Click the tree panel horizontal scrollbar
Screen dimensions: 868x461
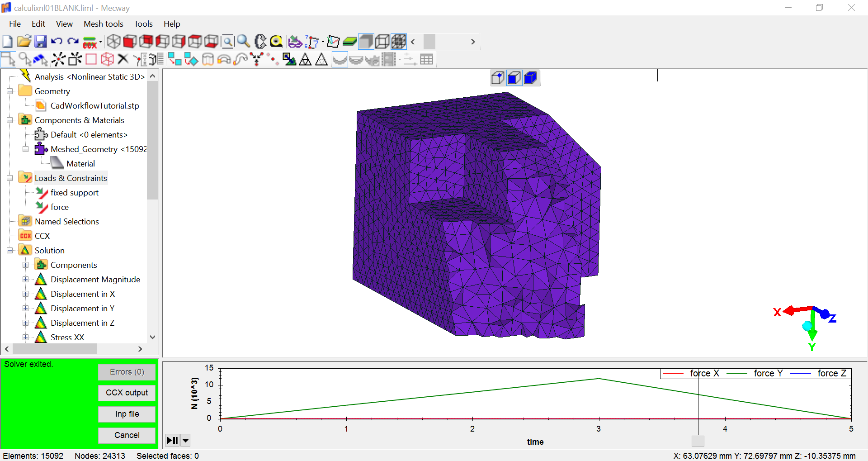point(55,349)
